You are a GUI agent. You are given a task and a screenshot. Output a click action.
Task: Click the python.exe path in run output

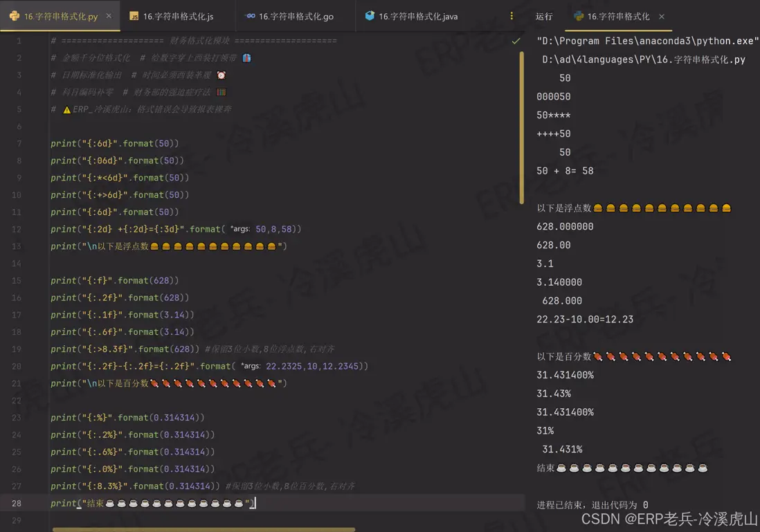tap(648, 42)
